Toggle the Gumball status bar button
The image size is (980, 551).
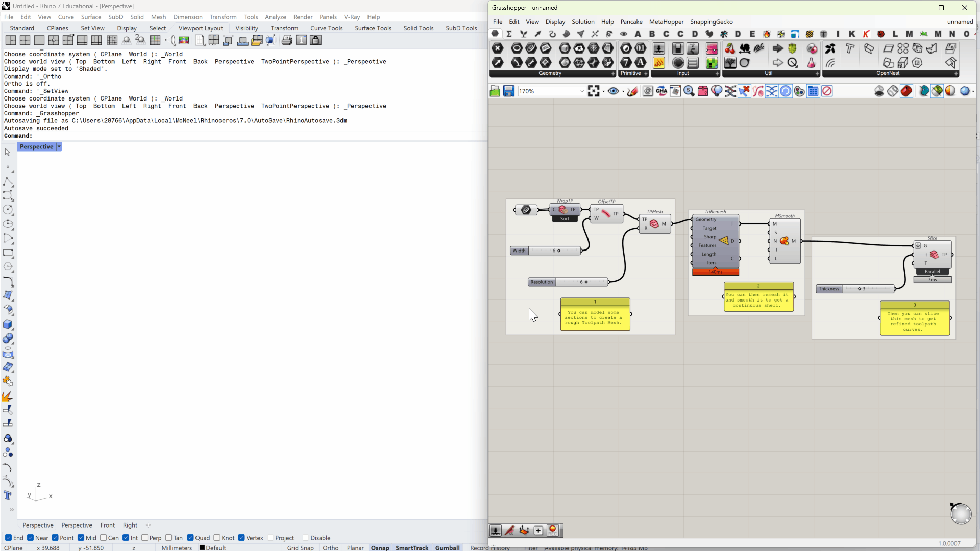pyautogui.click(x=447, y=547)
